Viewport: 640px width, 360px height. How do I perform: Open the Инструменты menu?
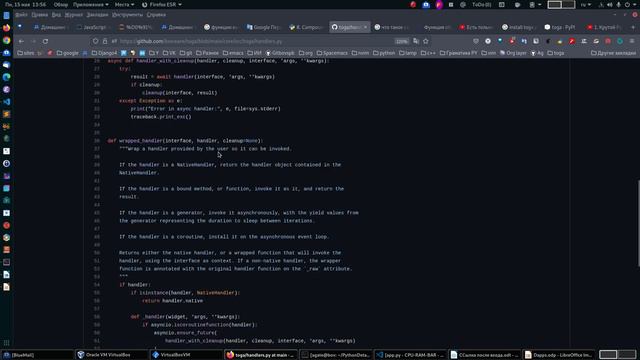[x=127, y=15]
